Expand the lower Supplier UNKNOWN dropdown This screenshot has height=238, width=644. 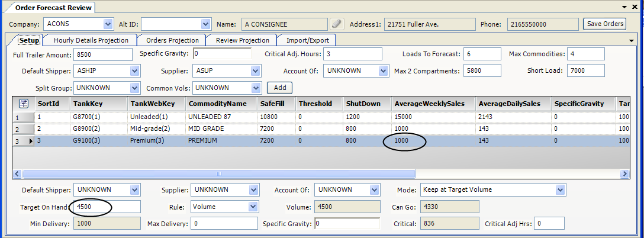[253, 189]
